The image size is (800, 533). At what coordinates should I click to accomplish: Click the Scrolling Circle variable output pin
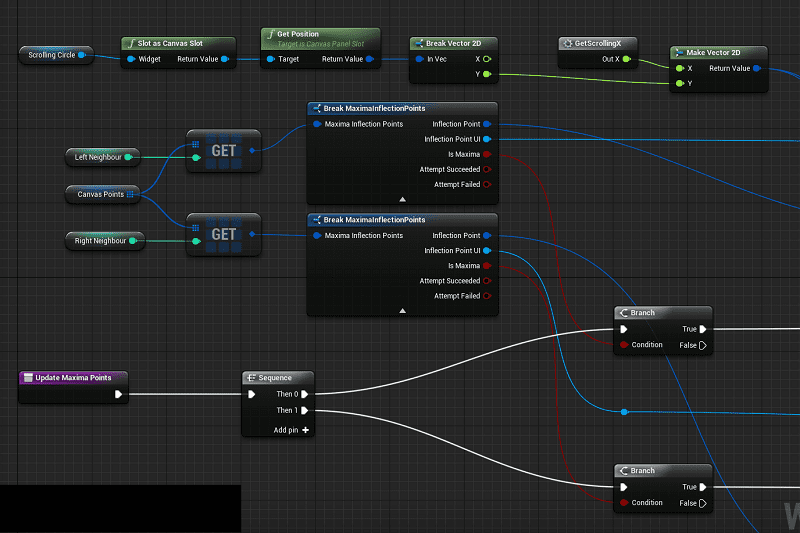pyautogui.click(x=82, y=55)
